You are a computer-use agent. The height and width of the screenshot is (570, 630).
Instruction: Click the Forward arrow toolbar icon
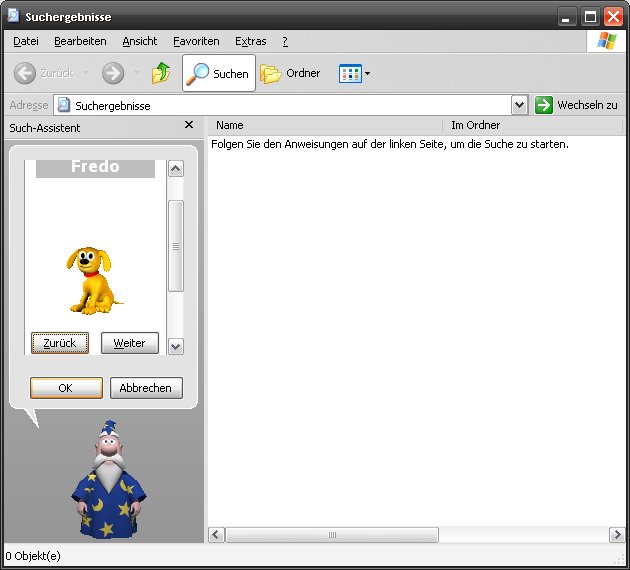coord(113,73)
